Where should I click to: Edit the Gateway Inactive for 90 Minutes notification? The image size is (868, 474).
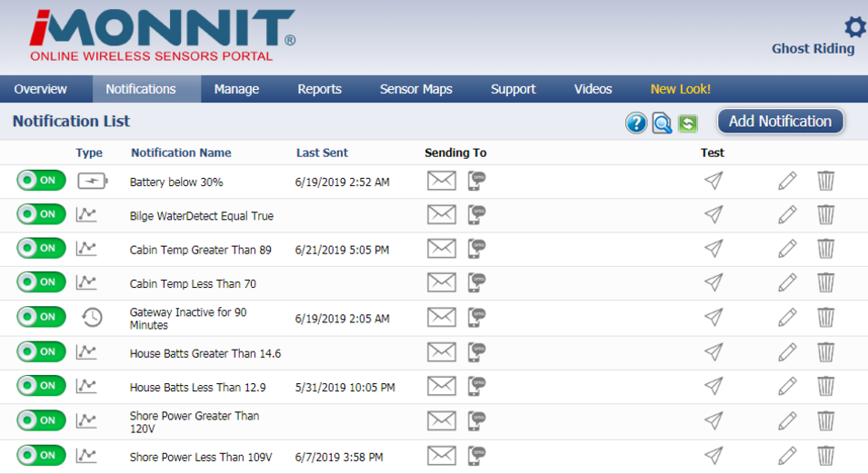[x=787, y=317]
